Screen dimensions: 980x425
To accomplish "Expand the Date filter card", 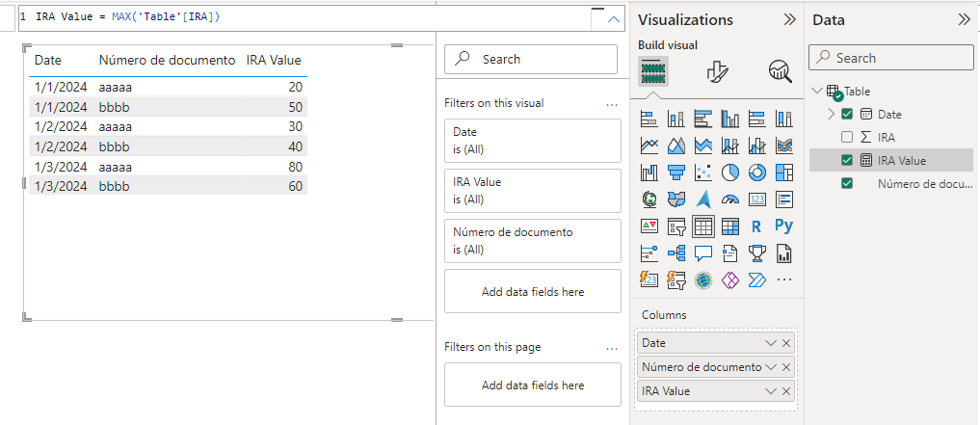I will tap(533, 141).
